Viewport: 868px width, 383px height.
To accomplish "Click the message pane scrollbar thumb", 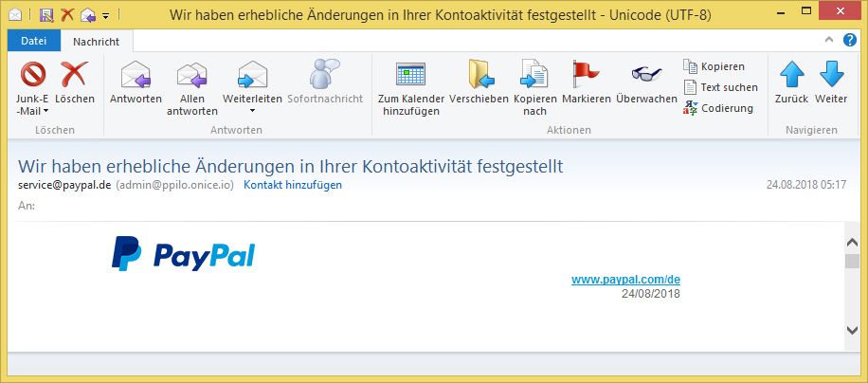I will click(x=853, y=262).
